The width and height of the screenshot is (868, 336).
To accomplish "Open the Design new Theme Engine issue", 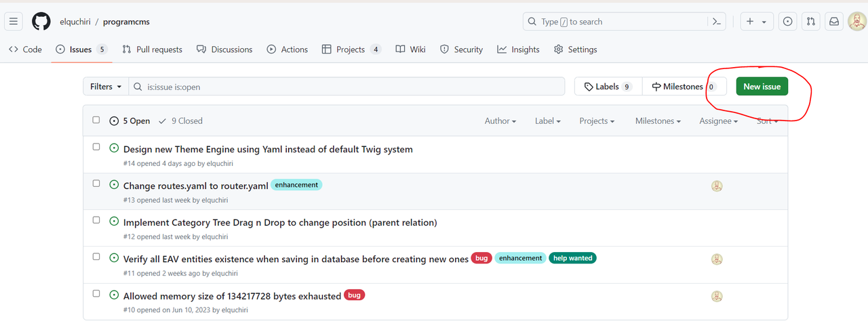I will point(268,149).
